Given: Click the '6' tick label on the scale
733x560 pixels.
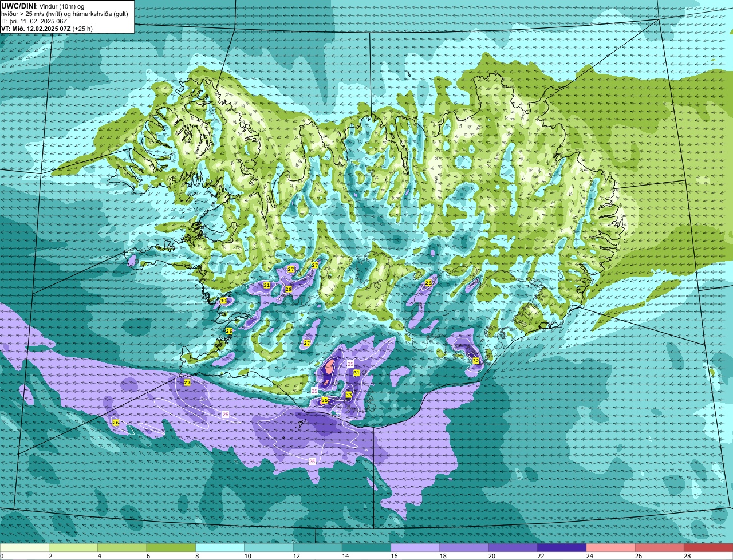Looking at the screenshot, I should (148, 556).
